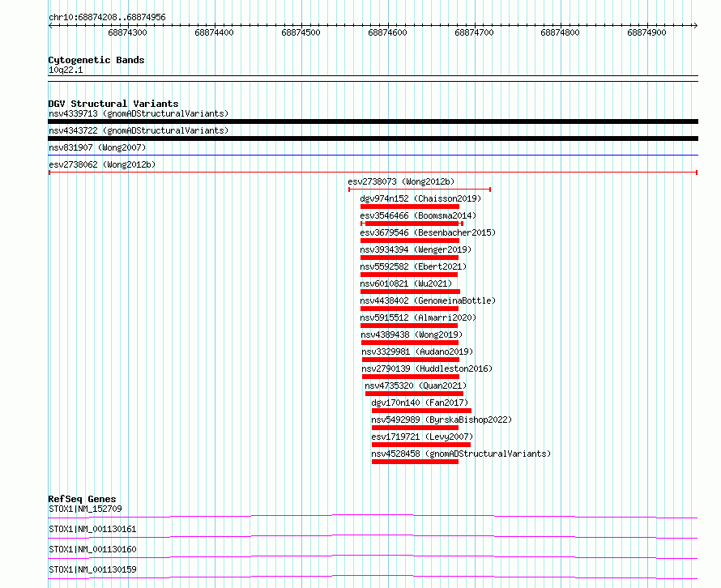The height and width of the screenshot is (588, 721).
Task: Select the nsv3329981 (Audano2019) label
Action: coord(417,352)
